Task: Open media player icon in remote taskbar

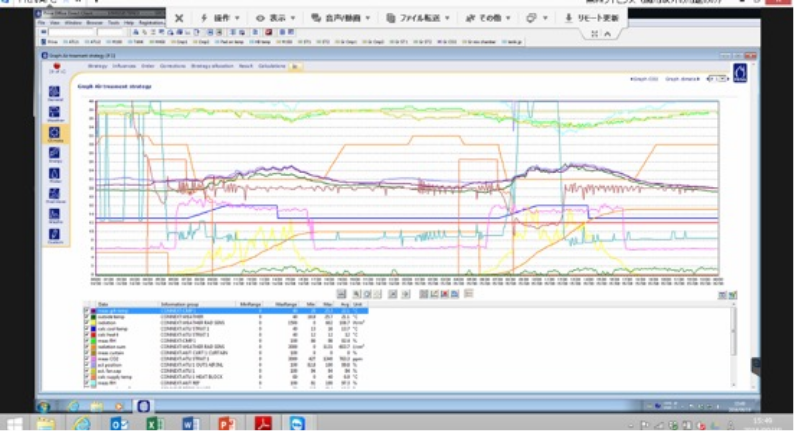Action: point(119,406)
